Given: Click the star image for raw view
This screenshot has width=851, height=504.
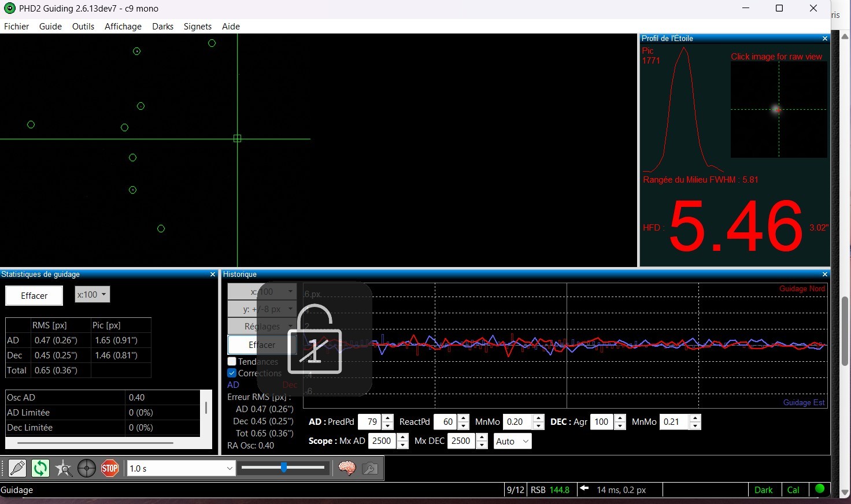Looking at the screenshot, I should tap(779, 109).
